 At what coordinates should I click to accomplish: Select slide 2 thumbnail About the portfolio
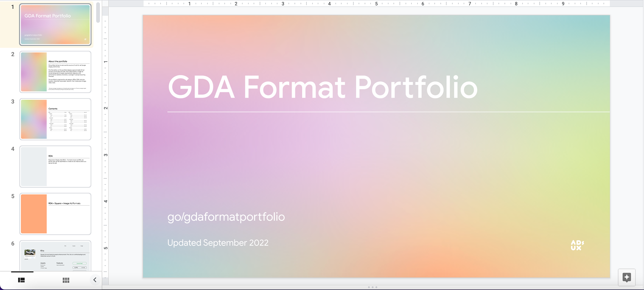[x=55, y=72]
